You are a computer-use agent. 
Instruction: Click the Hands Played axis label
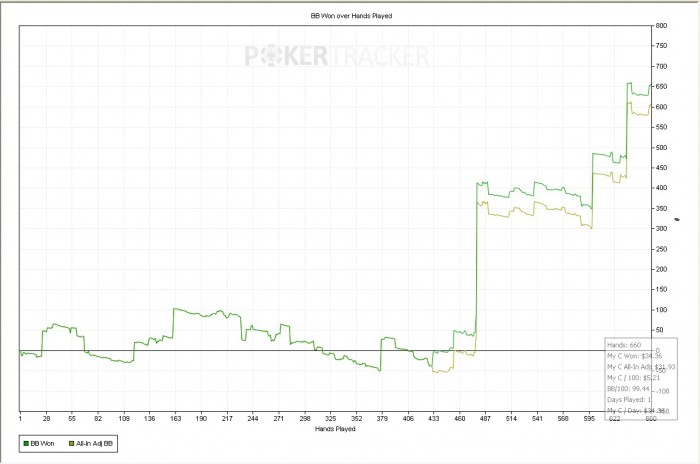335,429
